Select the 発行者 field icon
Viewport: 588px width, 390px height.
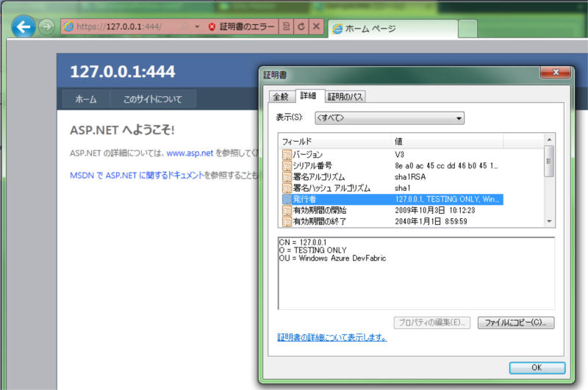[x=287, y=199]
